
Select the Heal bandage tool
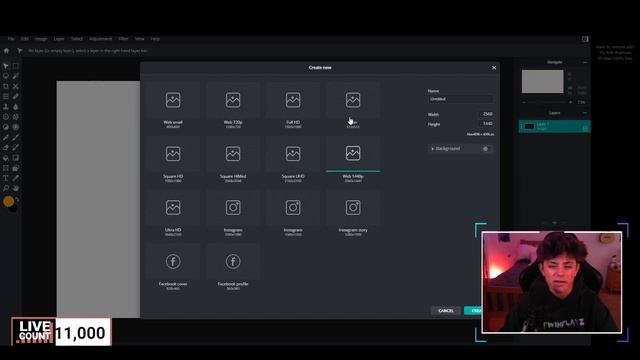(16, 97)
